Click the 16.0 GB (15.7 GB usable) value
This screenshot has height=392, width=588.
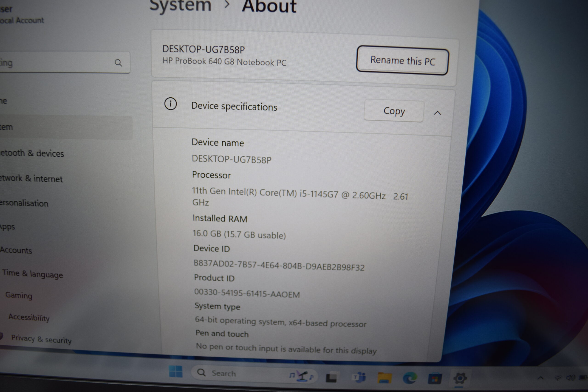(239, 234)
